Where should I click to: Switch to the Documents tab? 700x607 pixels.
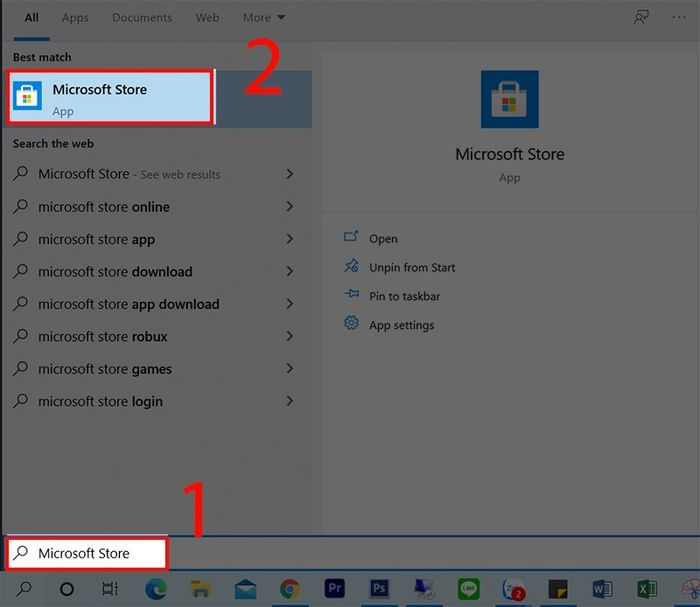click(x=142, y=18)
